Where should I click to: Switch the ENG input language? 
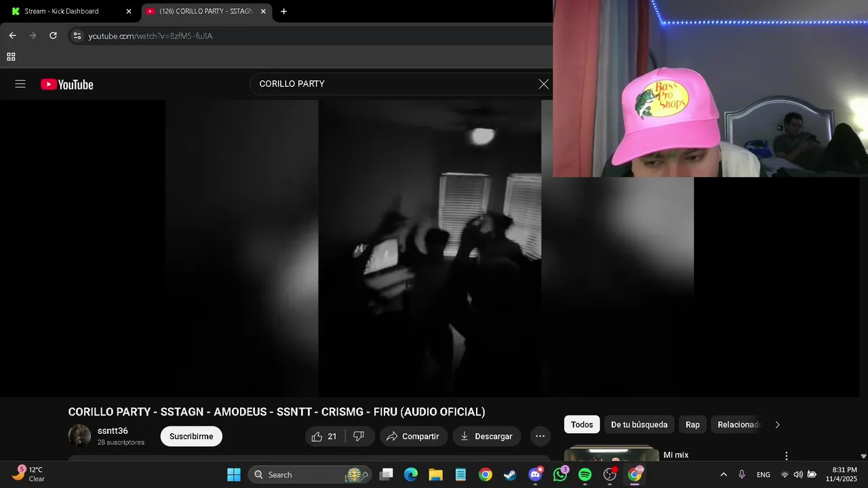764,474
